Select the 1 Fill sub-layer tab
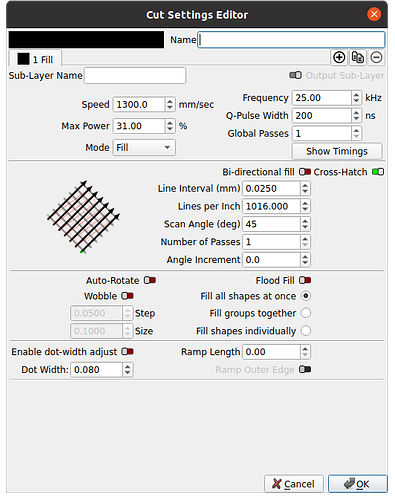This screenshot has height=500, width=395. [35, 59]
